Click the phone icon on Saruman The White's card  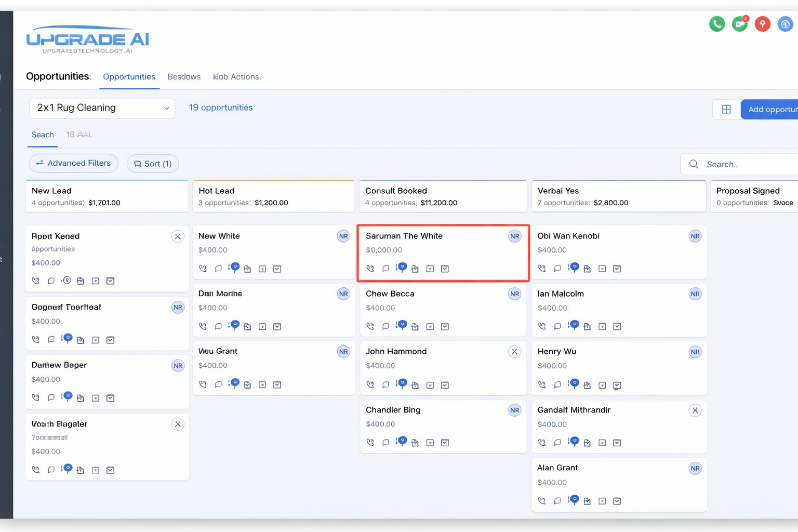pyautogui.click(x=370, y=269)
